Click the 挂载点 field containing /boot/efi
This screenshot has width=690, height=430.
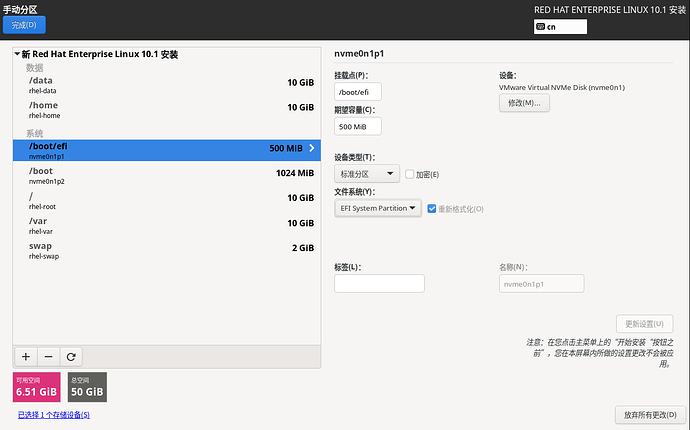358,92
